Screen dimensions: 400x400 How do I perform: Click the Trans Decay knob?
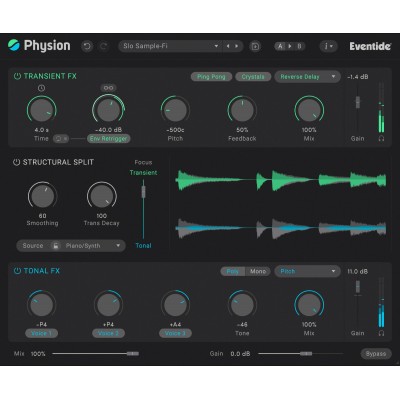pyautogui.click(x=102, y=196)
